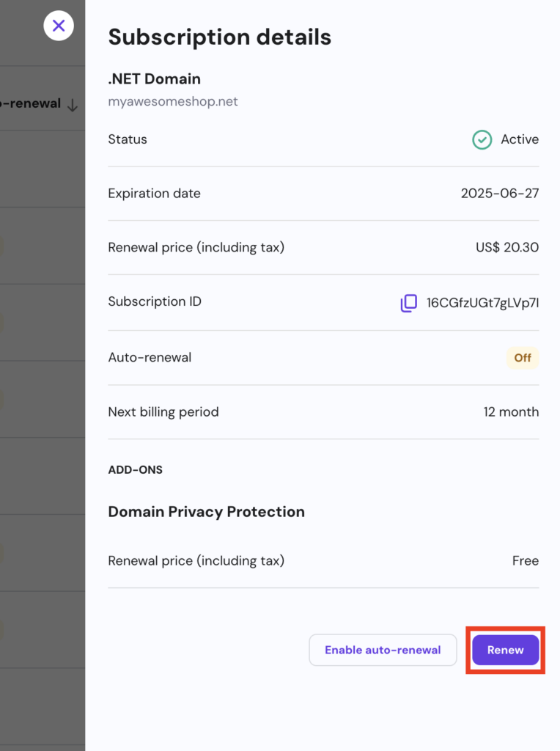Open the myawesomeshop.net domain link
Screen dimensions: 560x751
click(173, 101)
